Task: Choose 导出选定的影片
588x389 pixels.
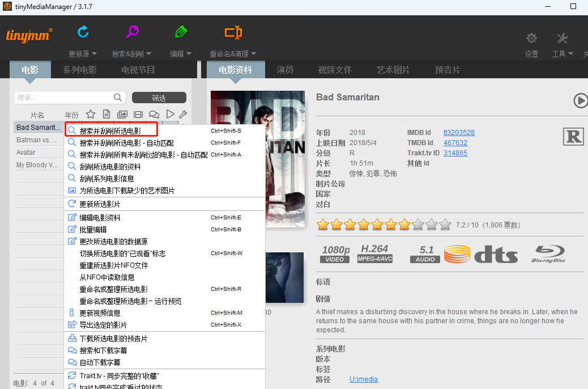Action: 165,325
